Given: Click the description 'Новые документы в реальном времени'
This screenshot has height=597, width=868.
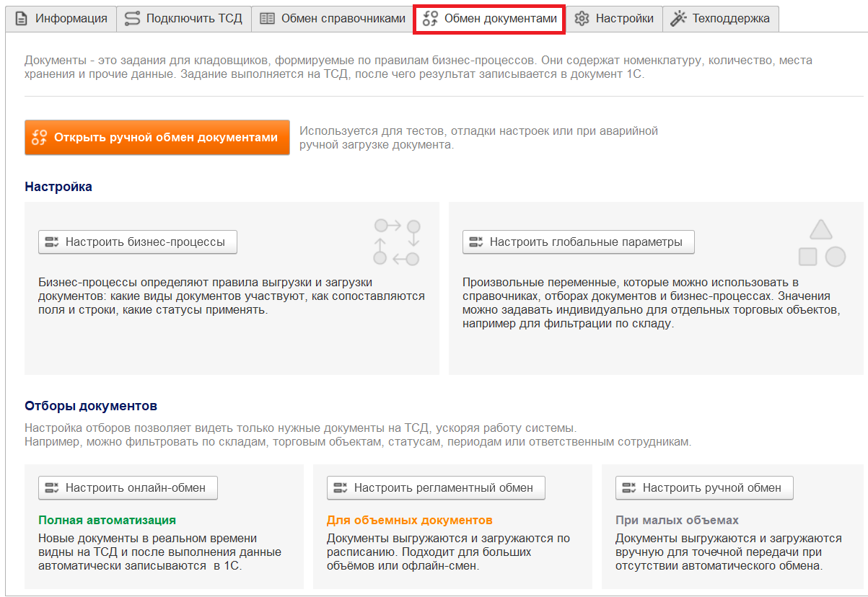Looking at the screenshot, I should click(x=159, y=552).
